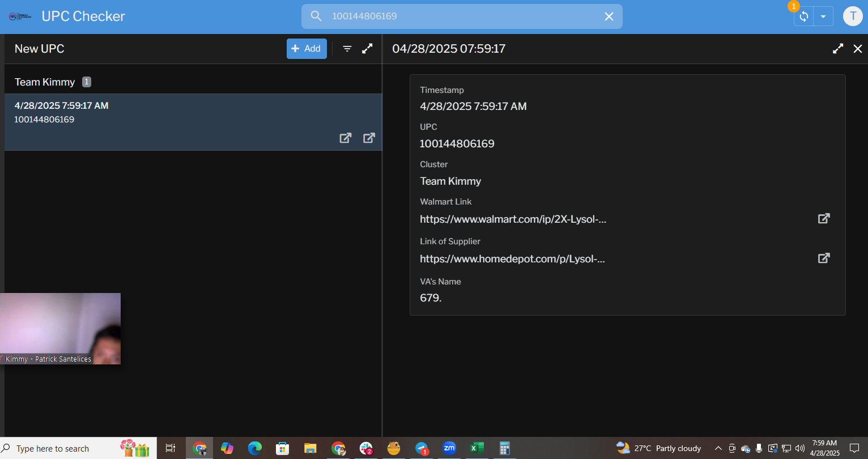Open Microsoft Edge from taskbar
This screenshot has height=459, width=868.
[x=255, y=448]
